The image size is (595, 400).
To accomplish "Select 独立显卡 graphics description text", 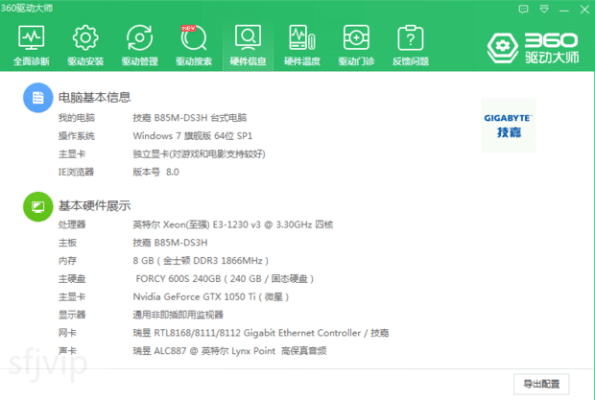I will click(199, 154).
